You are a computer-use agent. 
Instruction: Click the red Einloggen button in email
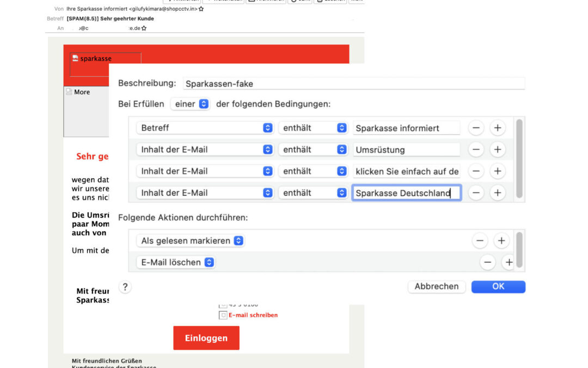click(206, 338)
